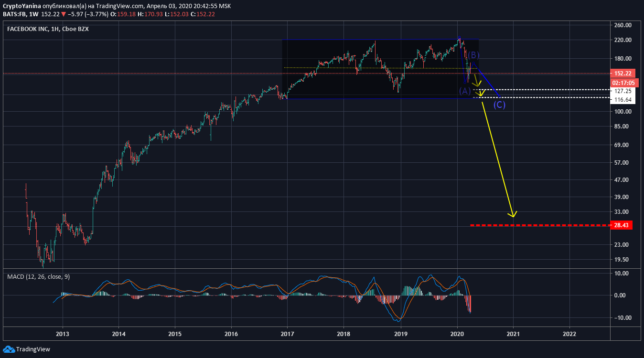
Task: Click the 2017 year label on the time axis
Action: (x=288, y=334)
